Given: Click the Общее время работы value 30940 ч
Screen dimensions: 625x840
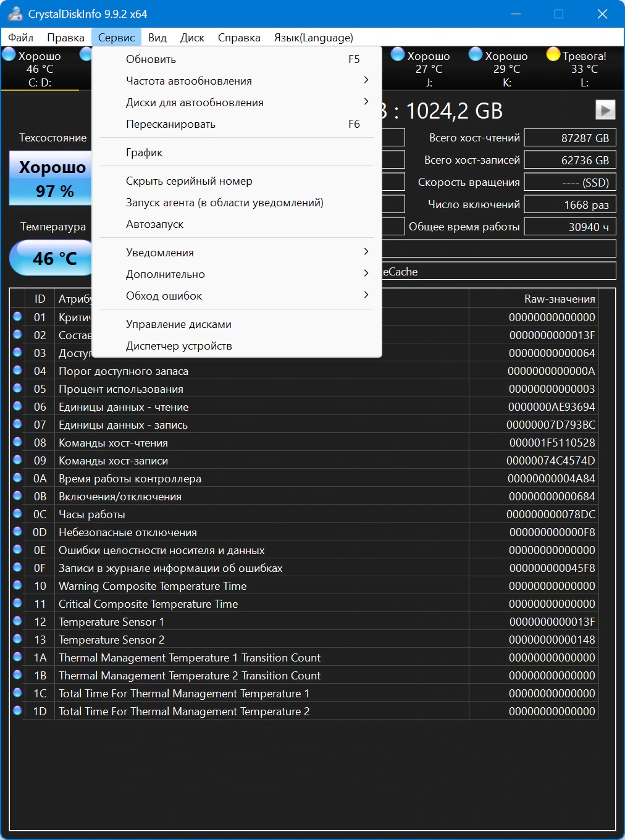Looking at the screenshot, I should pos(569,227).
